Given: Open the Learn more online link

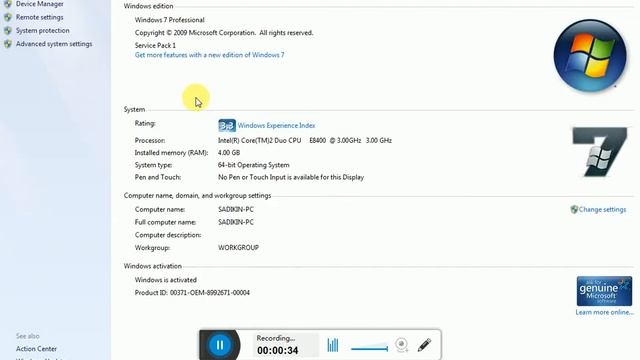Looking at the screenshot, I should (604, 312).
